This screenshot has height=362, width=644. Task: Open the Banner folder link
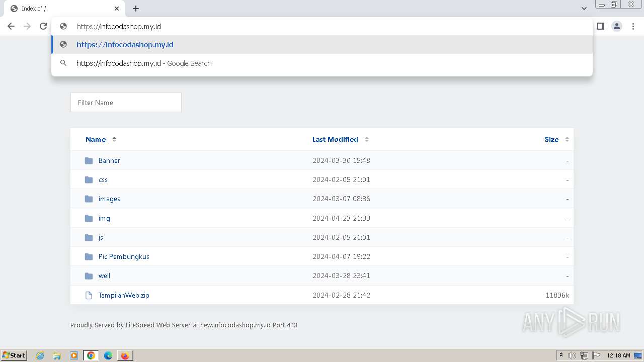pyautogui.click(x=109, y=160)
